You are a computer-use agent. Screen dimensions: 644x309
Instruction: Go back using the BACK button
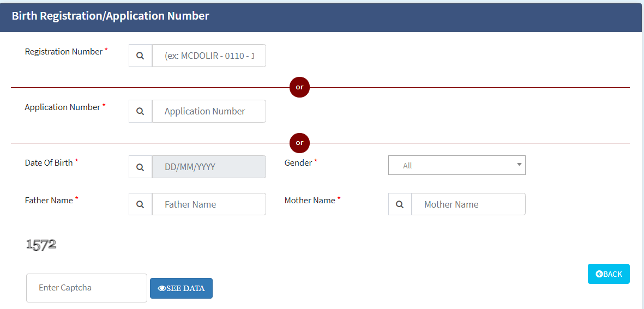click(609, 274)
